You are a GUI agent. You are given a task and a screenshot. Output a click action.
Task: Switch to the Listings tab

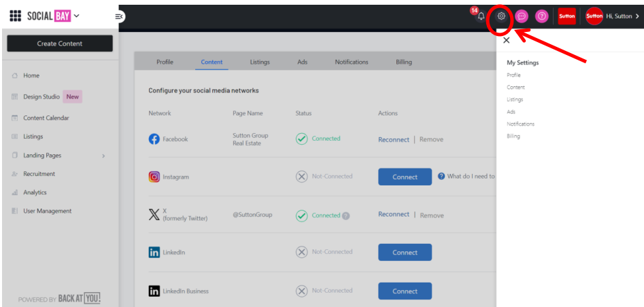coord(260,62)
